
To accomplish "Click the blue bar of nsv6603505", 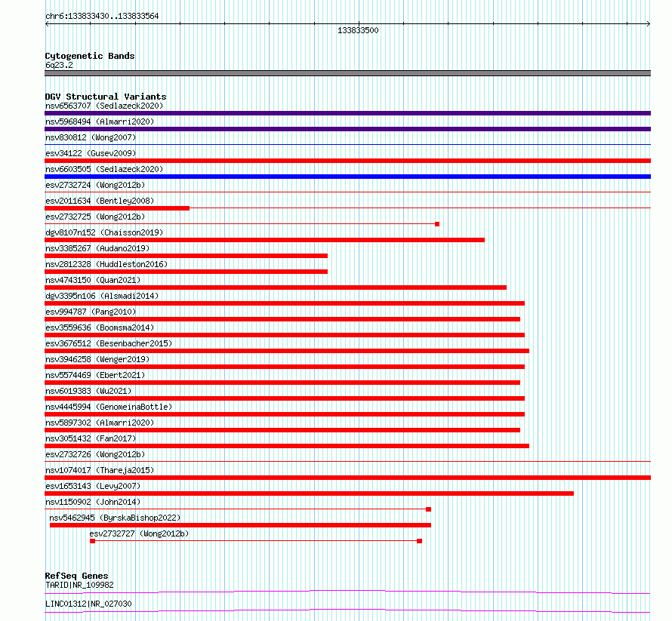I will click(x=347, y=177).
